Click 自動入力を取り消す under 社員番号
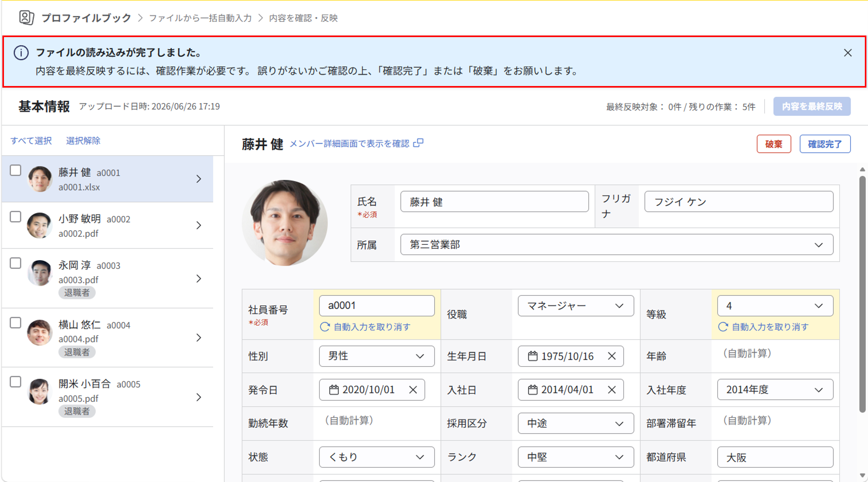The width and height of the screenshot is (868, 482). (x=372, y=327)
